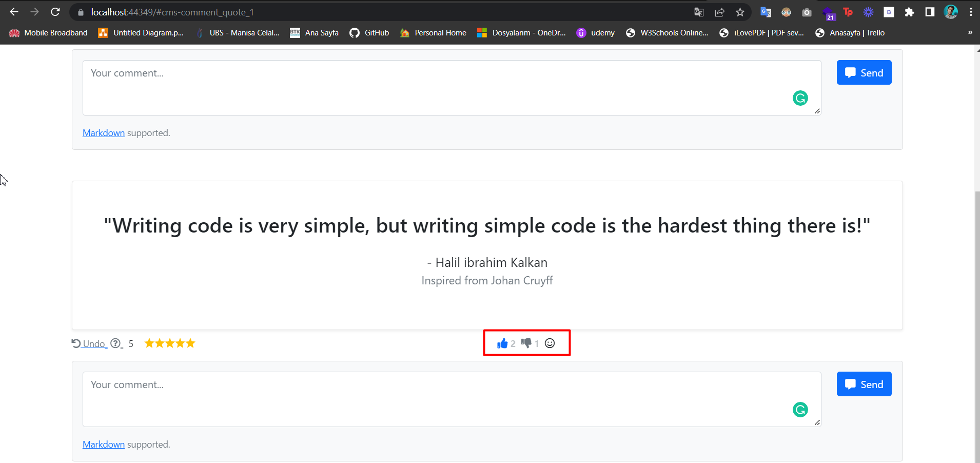
Task: Click the first star of the rating
Action: click(150, 343)
